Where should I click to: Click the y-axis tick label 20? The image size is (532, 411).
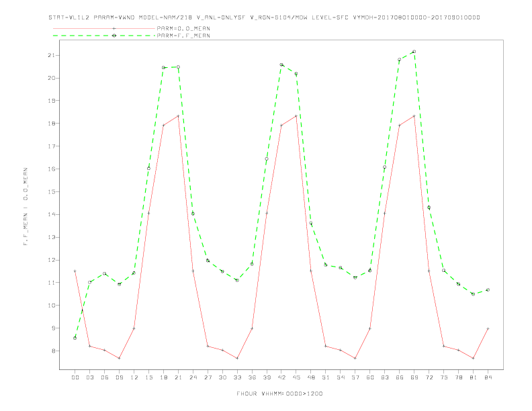coord(52,78)
